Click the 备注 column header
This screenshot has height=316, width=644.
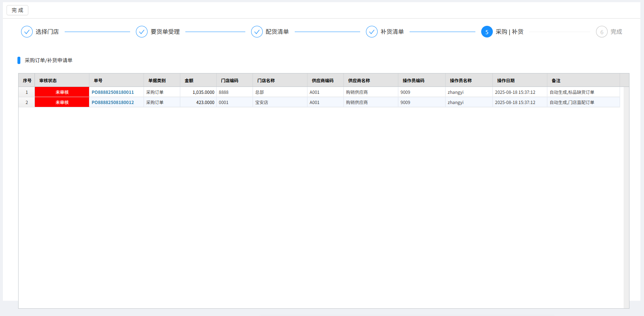(x=584, y=80)
